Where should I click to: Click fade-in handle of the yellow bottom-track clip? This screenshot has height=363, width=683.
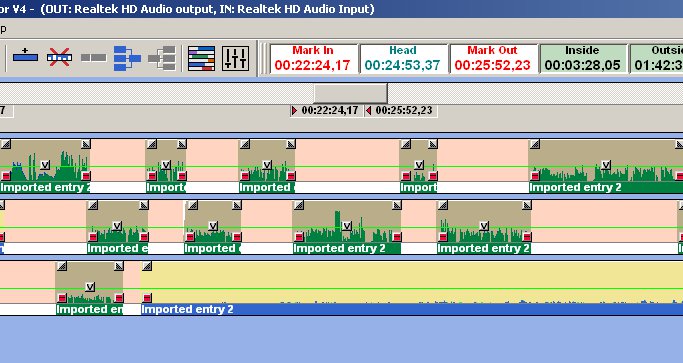pyautogui.click(x=147, y=266)
